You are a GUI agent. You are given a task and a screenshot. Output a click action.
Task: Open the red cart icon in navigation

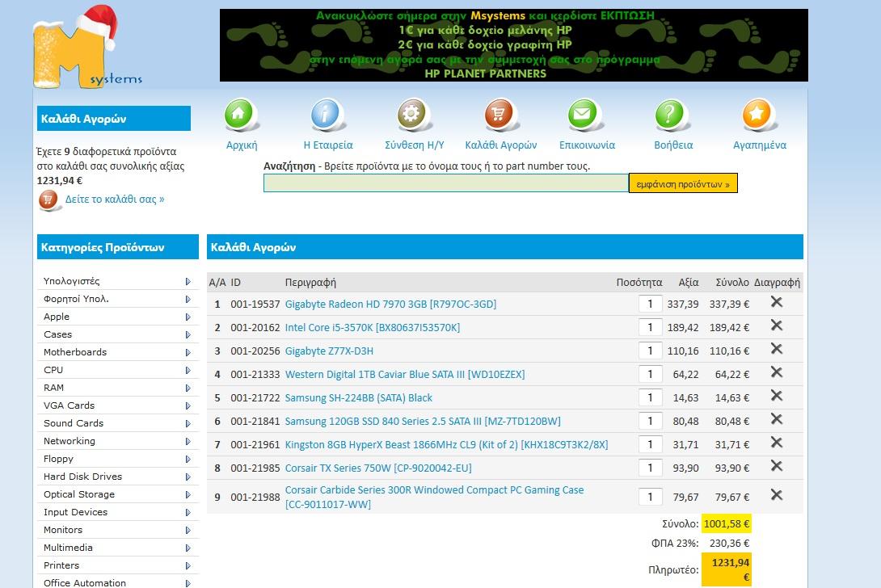(x=500, y=115)
